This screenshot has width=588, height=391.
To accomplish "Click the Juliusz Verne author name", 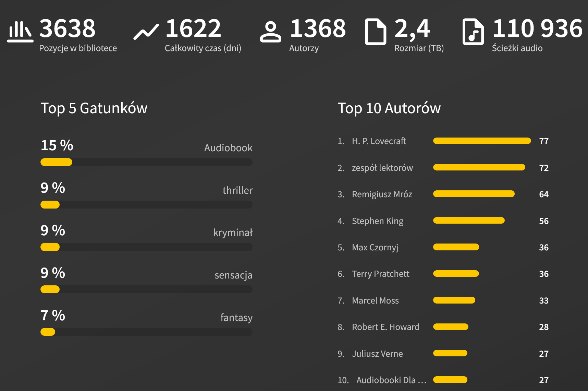I will pos(377,354).
